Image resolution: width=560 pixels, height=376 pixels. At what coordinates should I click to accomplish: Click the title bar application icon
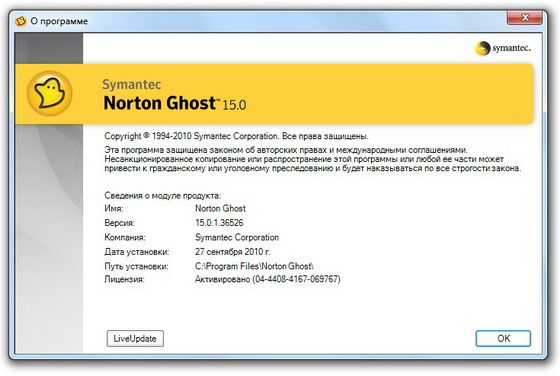[x=20, y=21]
